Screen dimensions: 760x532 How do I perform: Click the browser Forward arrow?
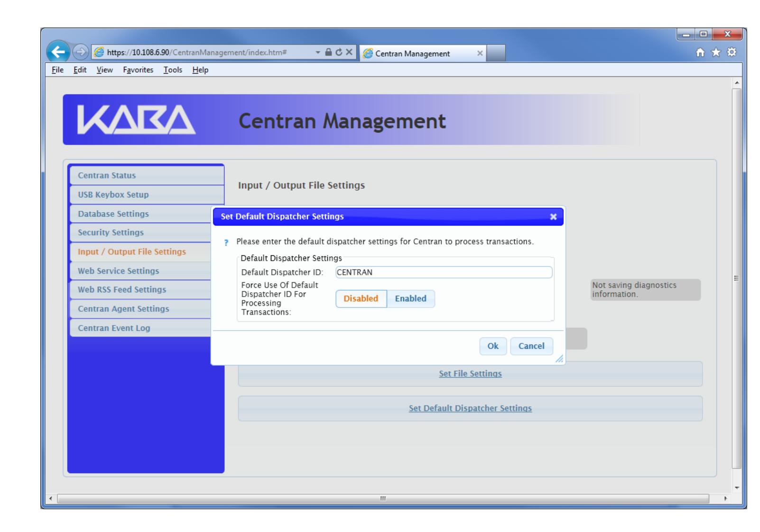80,53
